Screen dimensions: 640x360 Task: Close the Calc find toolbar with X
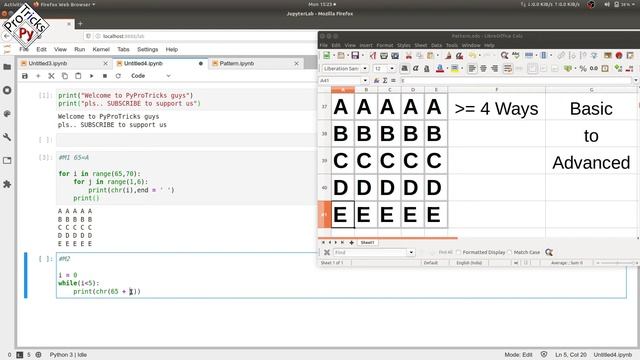point(327,252)
